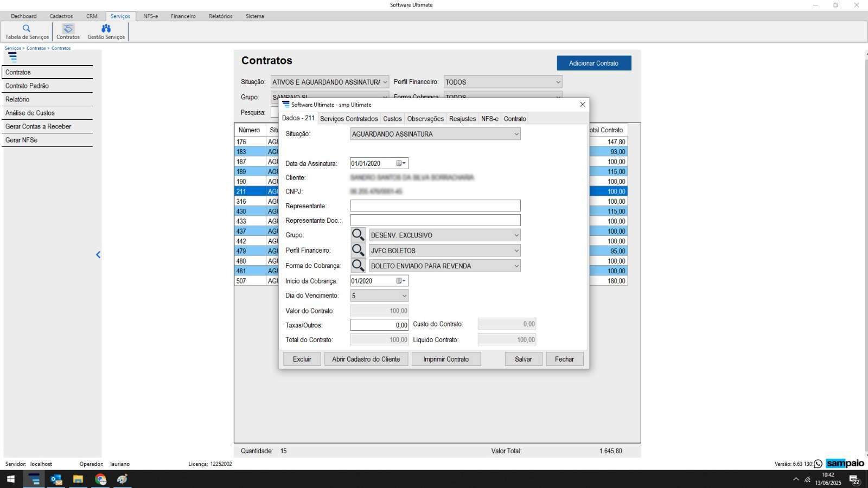Click the Forma de Cobrança magnifier icon
The width and height of the screenshot is (868, 488).
pyautogui.click(x=358, y=265)
